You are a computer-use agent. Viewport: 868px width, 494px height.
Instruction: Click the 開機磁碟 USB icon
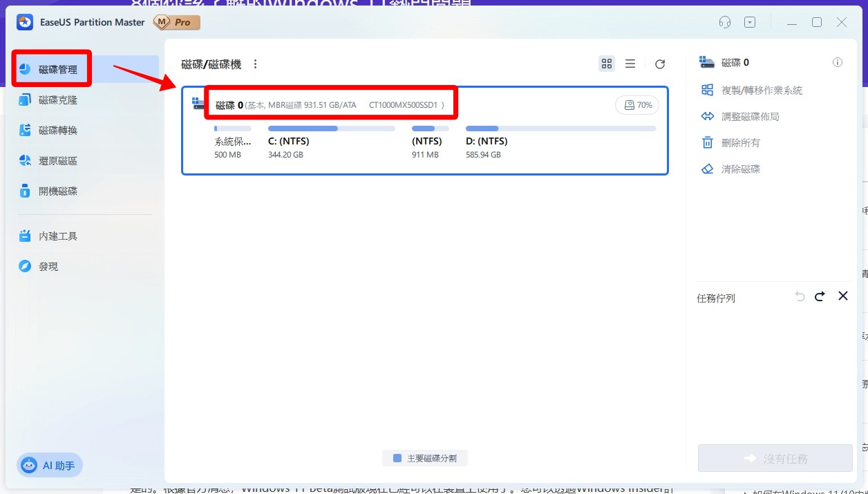tap(25, 191)
